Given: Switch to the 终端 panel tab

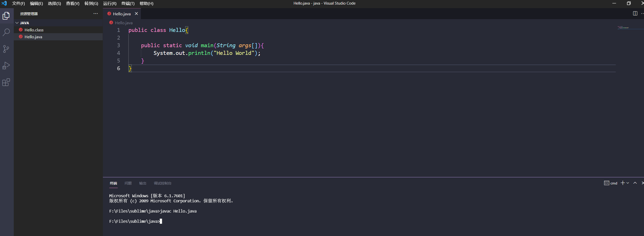Looking at the screenshot, I should tap(113, 183).
